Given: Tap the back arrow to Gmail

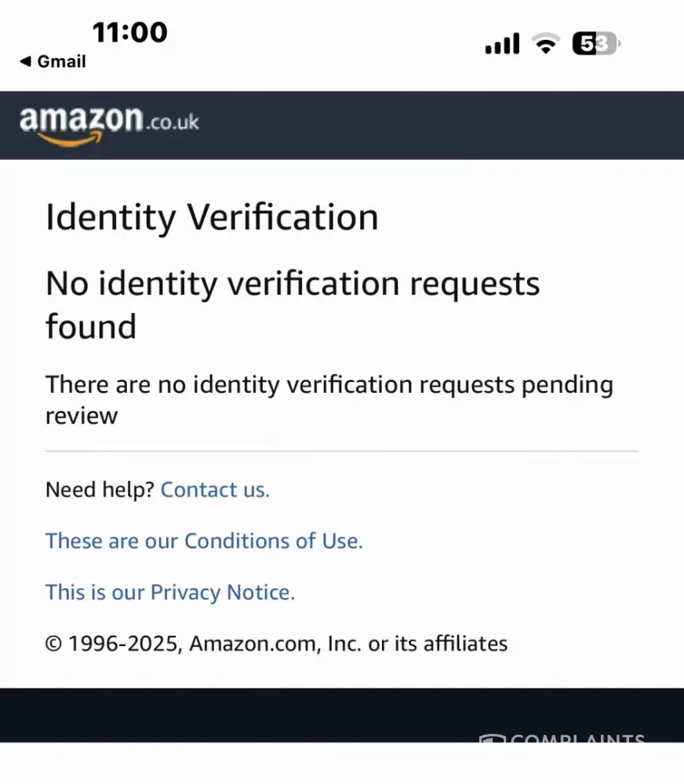Looking at the screenshot, I should [26, 62].
